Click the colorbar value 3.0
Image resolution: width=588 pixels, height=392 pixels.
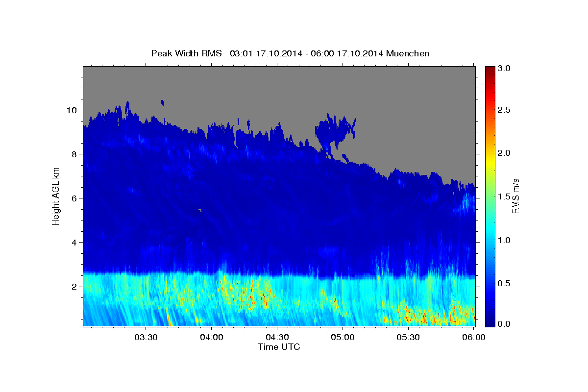click(505, 68)
